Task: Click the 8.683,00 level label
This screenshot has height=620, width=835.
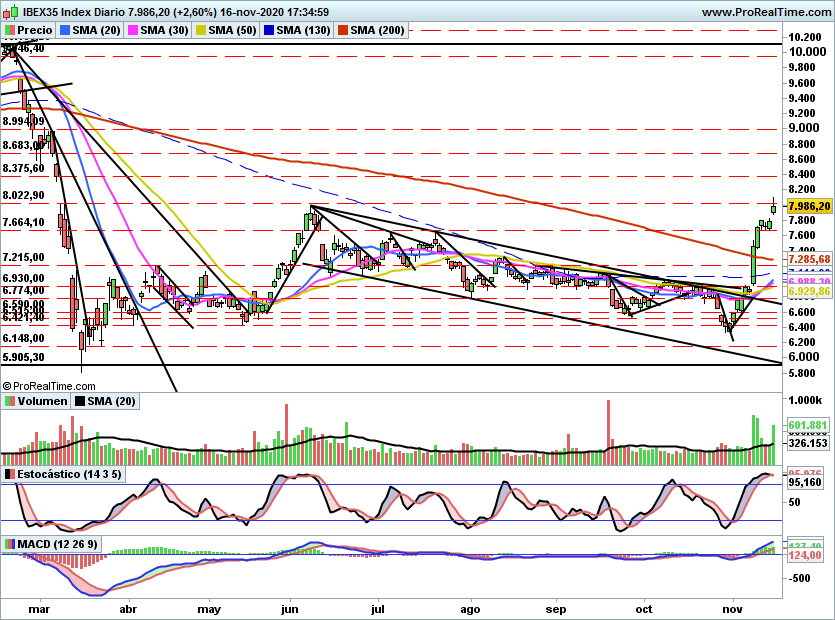Action: coord(22,145)
